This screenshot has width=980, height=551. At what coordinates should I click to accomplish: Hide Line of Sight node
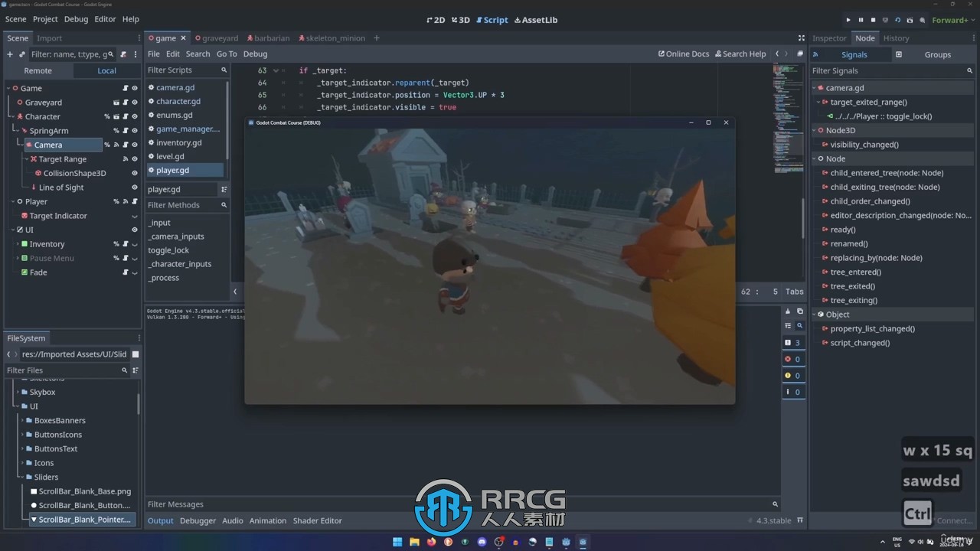coord(135,187)
